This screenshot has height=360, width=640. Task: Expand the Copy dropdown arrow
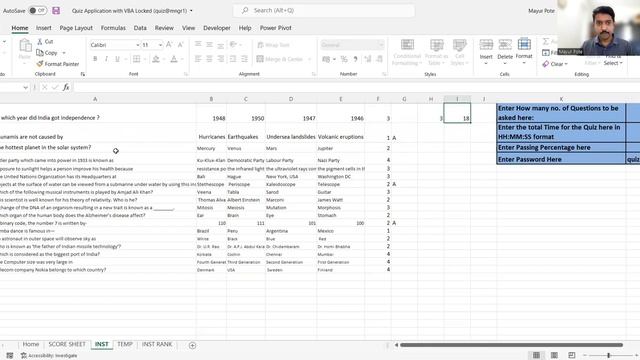[64, 53]
